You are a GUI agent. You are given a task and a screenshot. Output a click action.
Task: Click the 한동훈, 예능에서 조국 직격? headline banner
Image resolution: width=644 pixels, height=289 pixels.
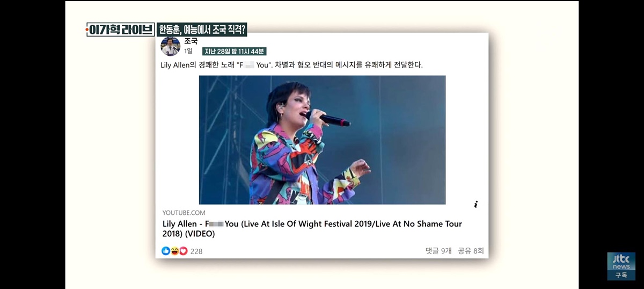coord(202,30)
